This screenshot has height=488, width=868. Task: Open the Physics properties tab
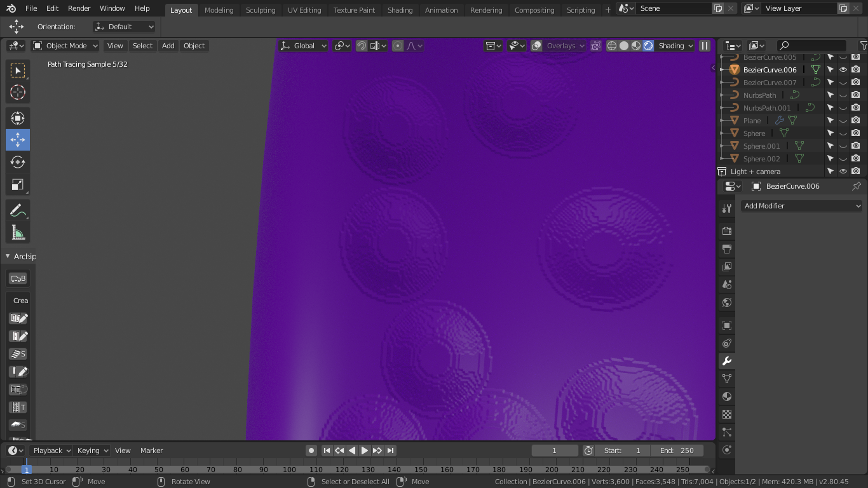pos(727,450)
